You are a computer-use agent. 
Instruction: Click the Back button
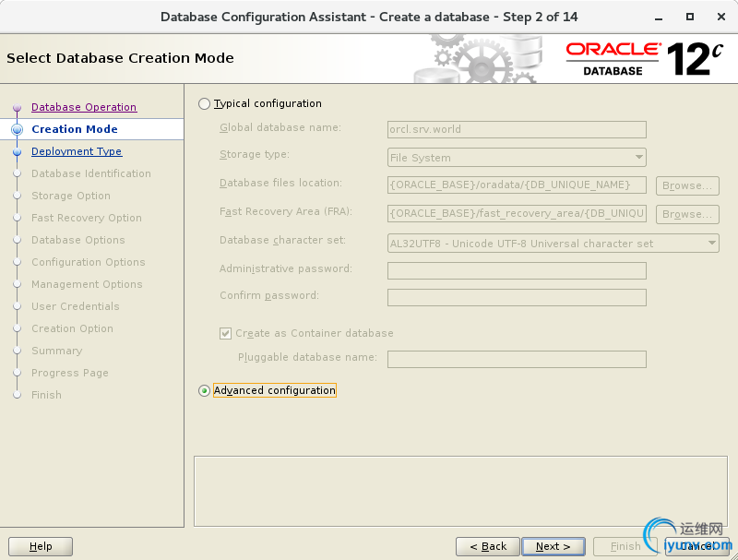coord(488,546)
